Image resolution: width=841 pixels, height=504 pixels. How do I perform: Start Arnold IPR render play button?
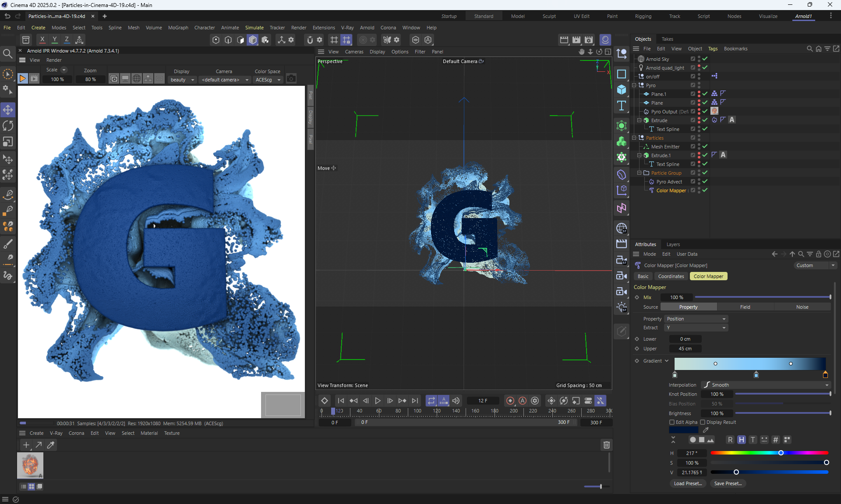pos(22,79)
